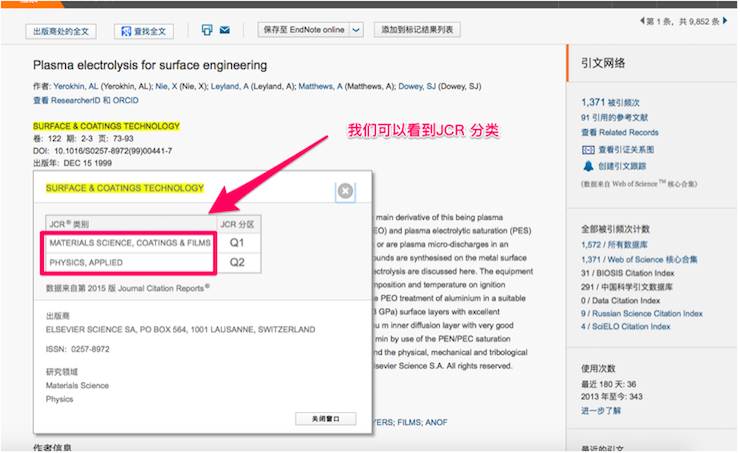
Task: Click the SURFACE & COATINGS TECHNOLOGY journal link
Action: point(106,126)
